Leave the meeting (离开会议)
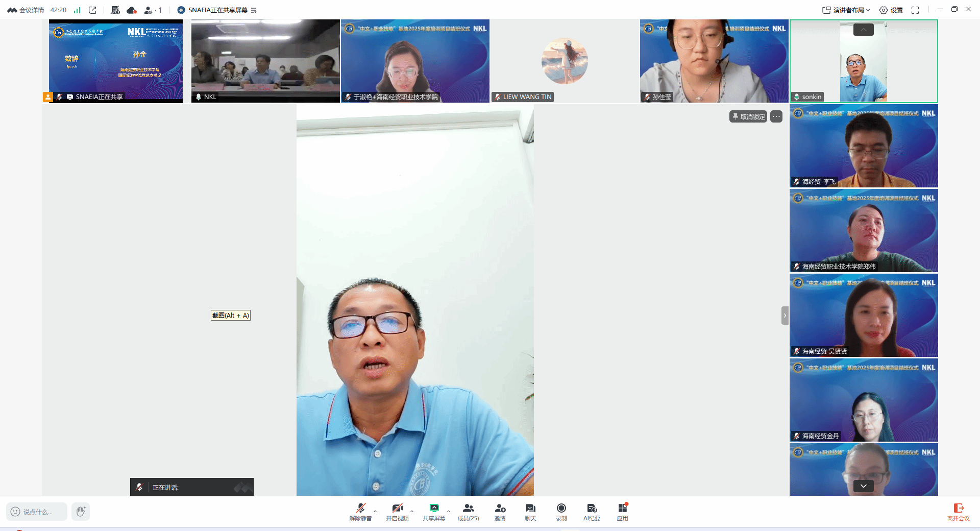980x531 pixels. click(x=958, y=512)
